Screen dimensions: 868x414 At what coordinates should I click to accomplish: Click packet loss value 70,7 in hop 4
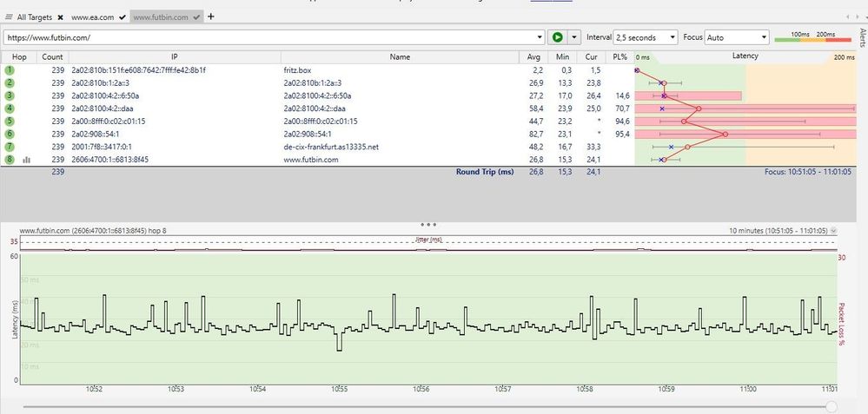pos(622,108)
